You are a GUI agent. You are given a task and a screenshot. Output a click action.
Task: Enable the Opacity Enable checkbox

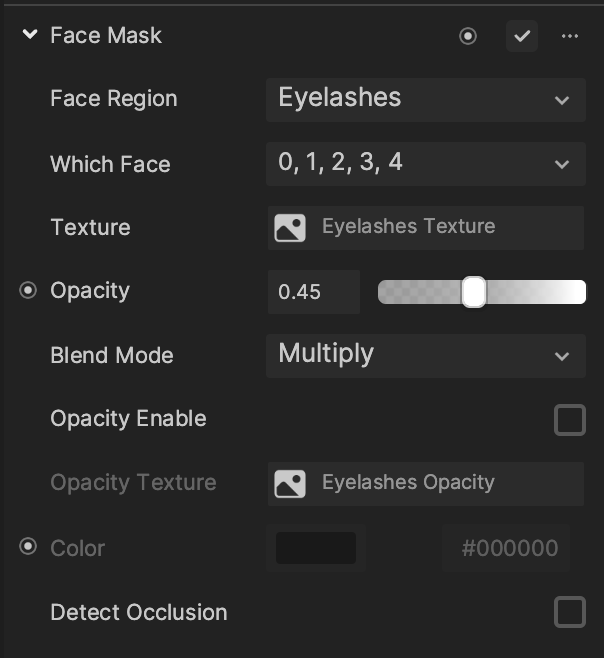pos(570,420)
